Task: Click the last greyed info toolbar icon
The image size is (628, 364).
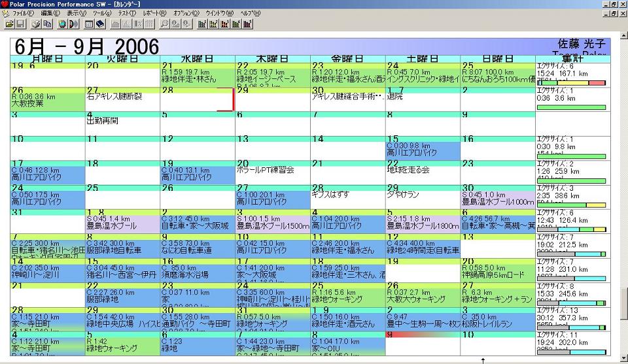Action: click(x=186, y=24)
